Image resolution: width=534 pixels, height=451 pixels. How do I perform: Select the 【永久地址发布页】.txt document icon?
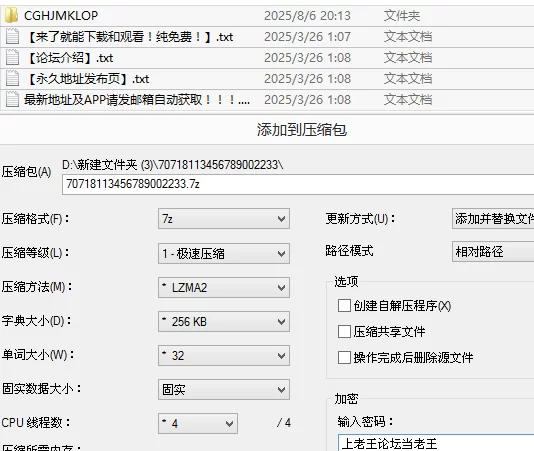click(12, 79)
